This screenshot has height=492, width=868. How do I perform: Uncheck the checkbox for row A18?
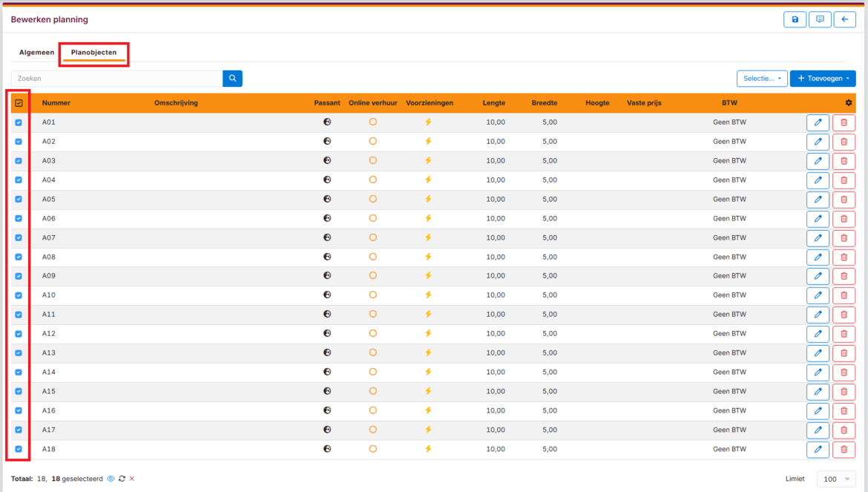click(19, 449)
